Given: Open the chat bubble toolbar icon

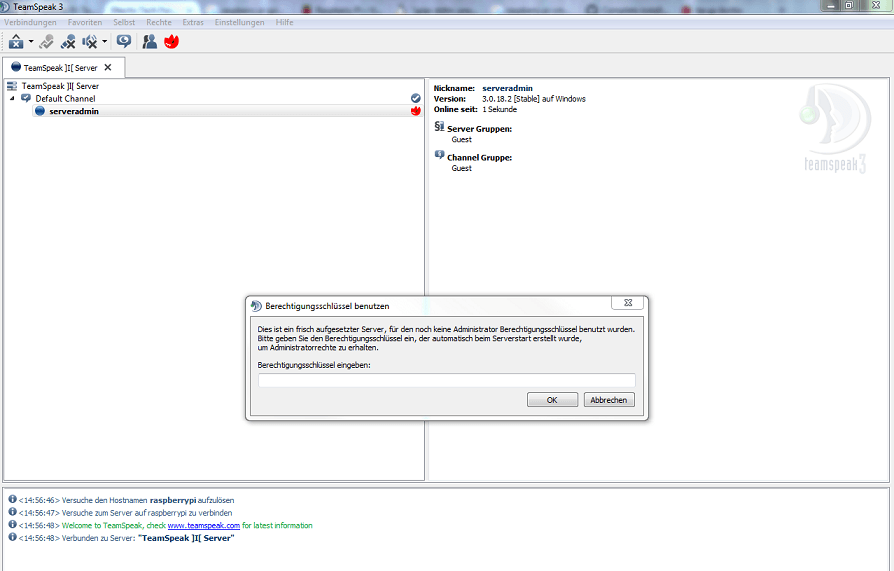Looking at the screenshot, I should pos(124,42).
